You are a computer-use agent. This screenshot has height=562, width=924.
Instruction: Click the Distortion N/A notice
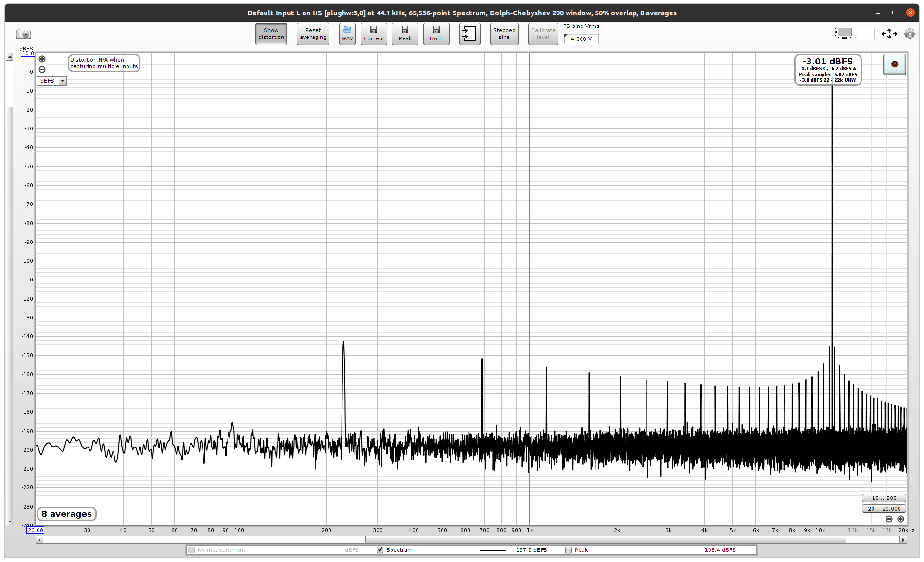tap(104, 63)
